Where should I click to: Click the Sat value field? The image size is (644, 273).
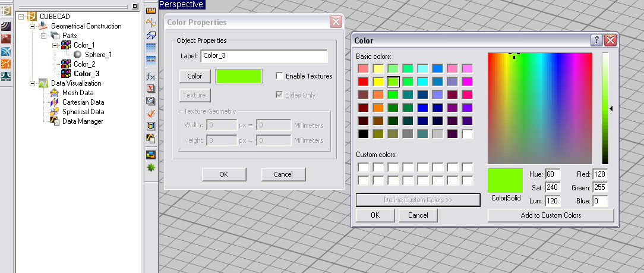pyautogui.click(x=553, y=188)
